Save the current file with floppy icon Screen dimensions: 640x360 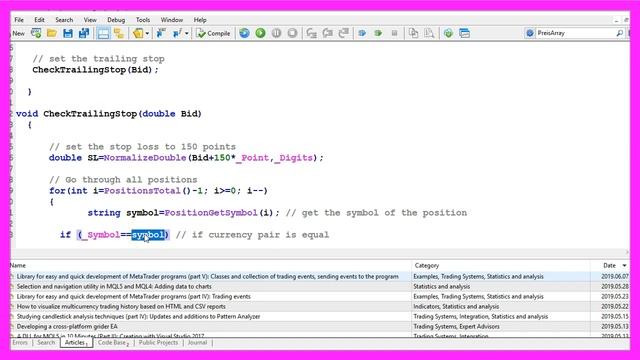[68, 33]
